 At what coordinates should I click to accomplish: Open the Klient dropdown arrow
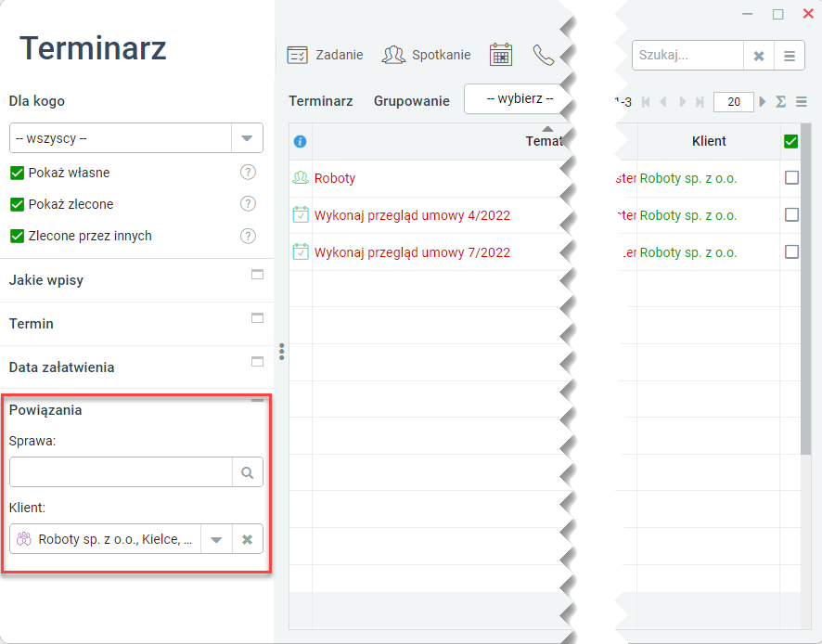point(216,540)
